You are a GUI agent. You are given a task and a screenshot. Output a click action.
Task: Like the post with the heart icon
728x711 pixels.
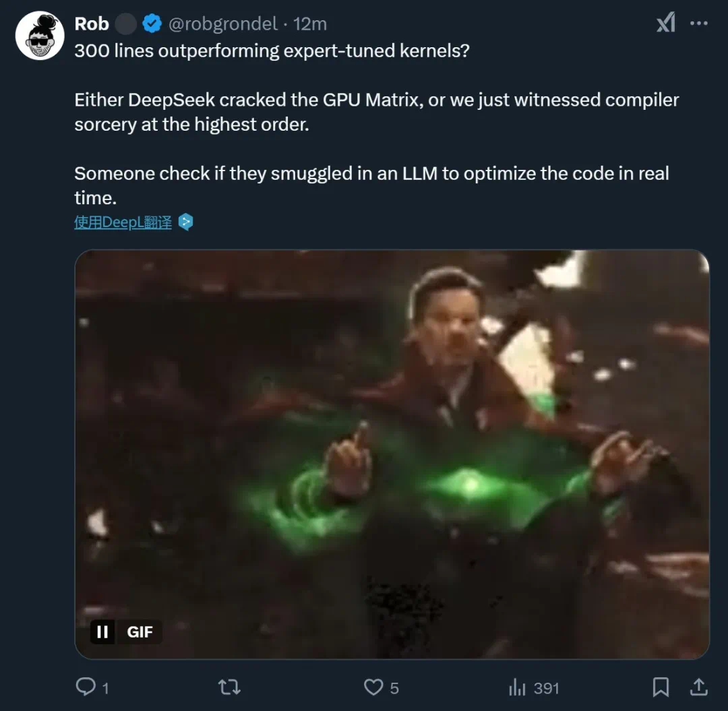(x=373, y=687)
